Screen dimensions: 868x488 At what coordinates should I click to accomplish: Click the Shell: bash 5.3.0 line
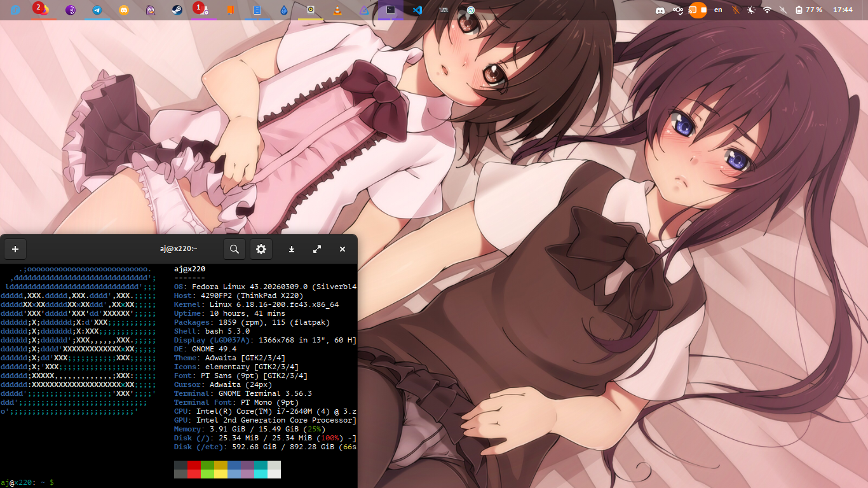(x=212, y=332)
